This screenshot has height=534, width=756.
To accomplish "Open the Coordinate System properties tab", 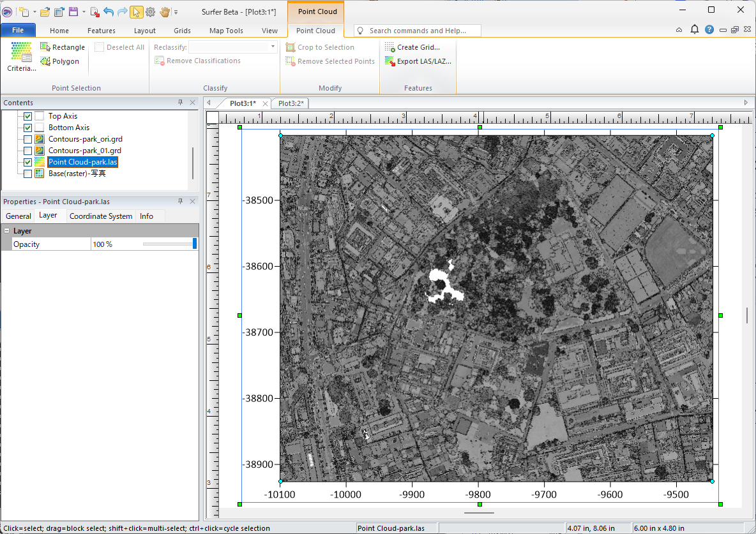I will click(x=101, y=216).
